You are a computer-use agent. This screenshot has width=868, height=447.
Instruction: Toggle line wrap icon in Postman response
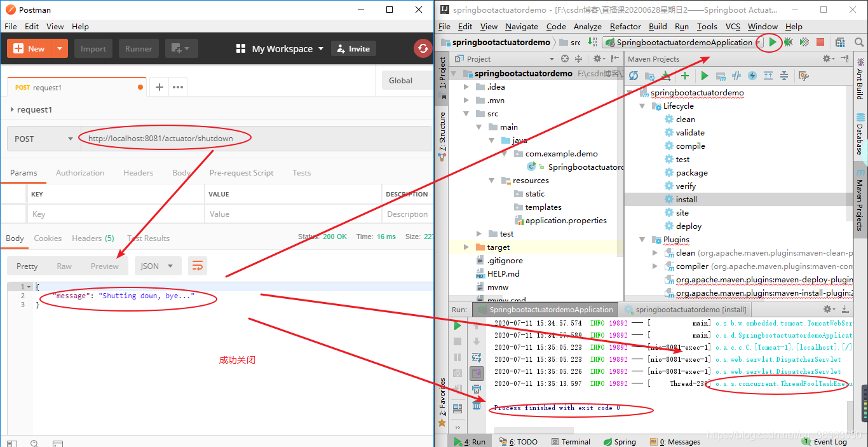pyautogui.click(x=198, y=266)
